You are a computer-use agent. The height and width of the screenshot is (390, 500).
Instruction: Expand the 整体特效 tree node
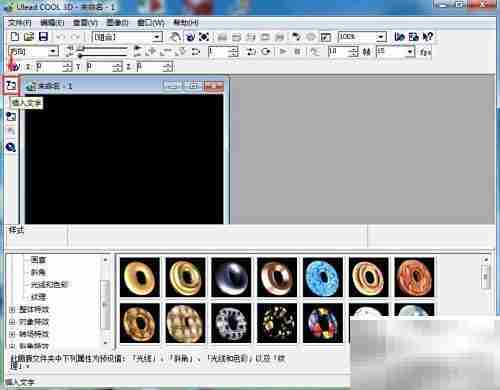pos(12,310)
